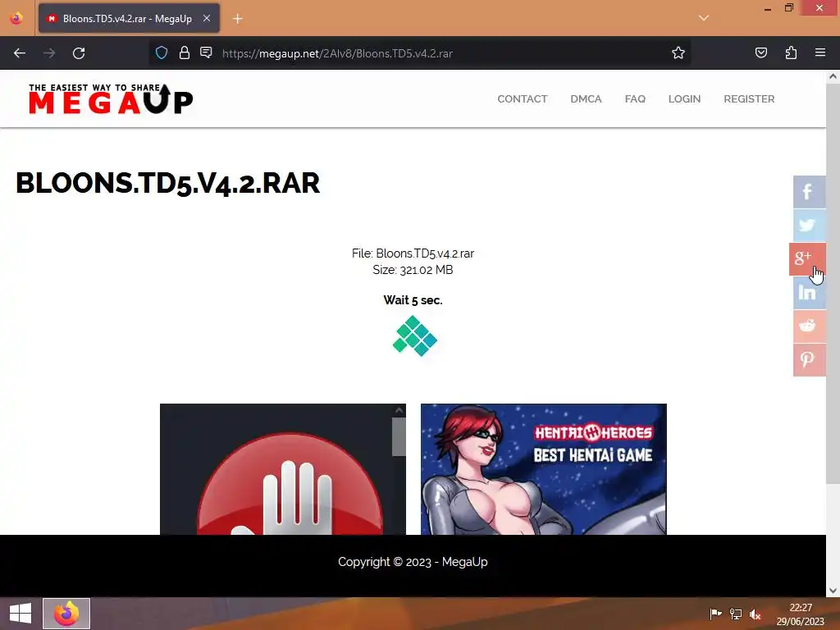
Task: Open the network status tray icon
Action: pyautogui.click(x=736, y=614)
